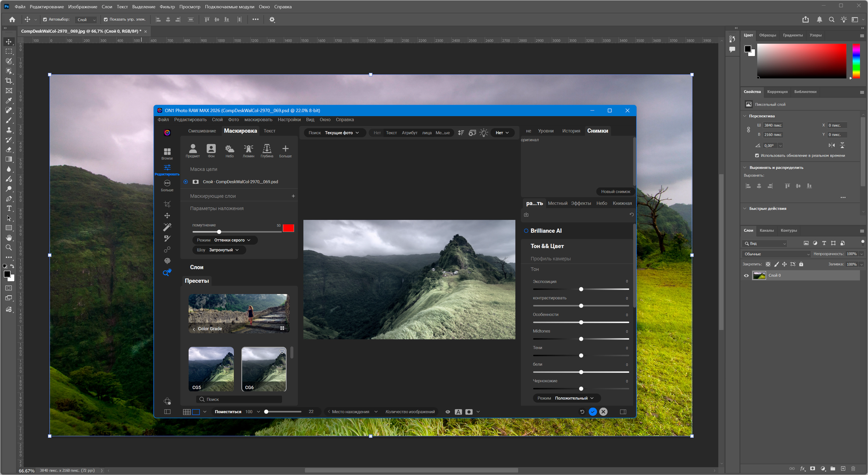Switch to the Эффекты tab in ON1

(581, 203)
